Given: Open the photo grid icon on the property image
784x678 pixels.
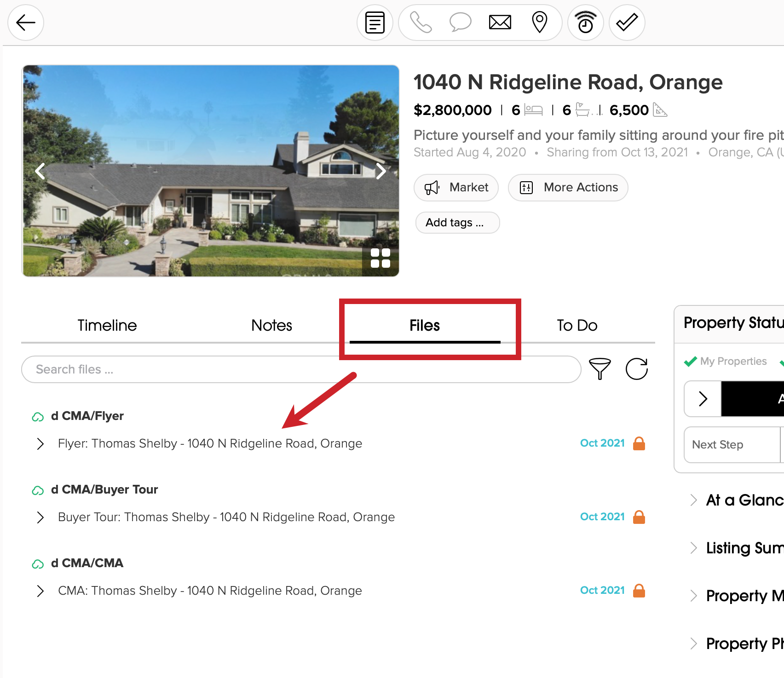Looking at the screenshot, I should click(x=380, y=258).
